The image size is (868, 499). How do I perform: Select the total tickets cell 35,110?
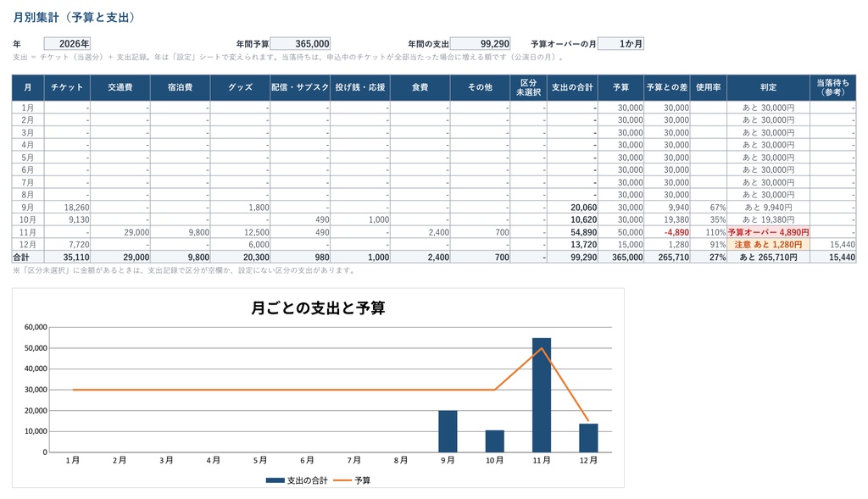tap(67, 258)
